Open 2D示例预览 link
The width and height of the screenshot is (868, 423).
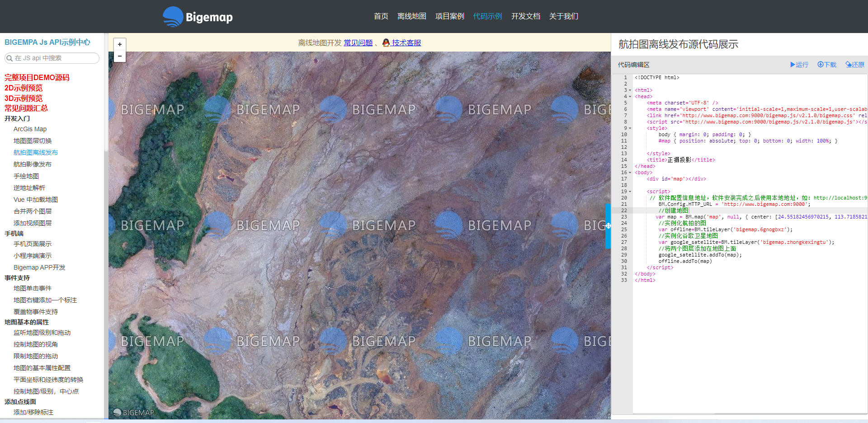click(x=24, y=88)
